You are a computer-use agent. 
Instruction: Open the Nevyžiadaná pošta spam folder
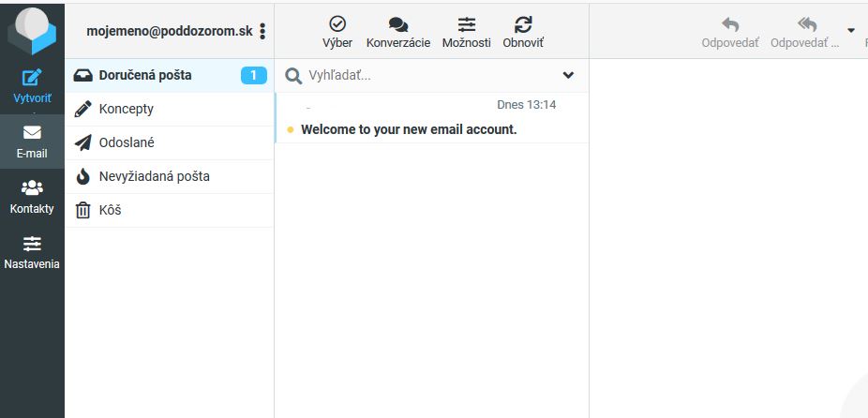pos(154,176)
